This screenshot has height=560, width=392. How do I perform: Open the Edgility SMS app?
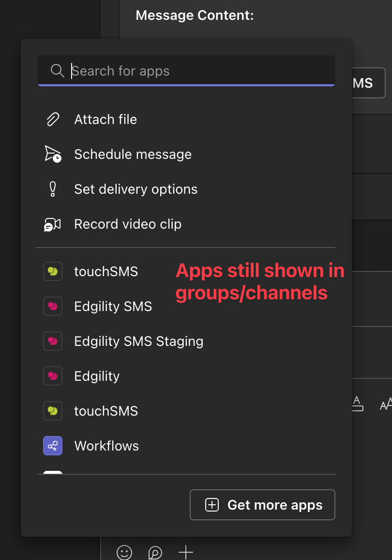113,307
